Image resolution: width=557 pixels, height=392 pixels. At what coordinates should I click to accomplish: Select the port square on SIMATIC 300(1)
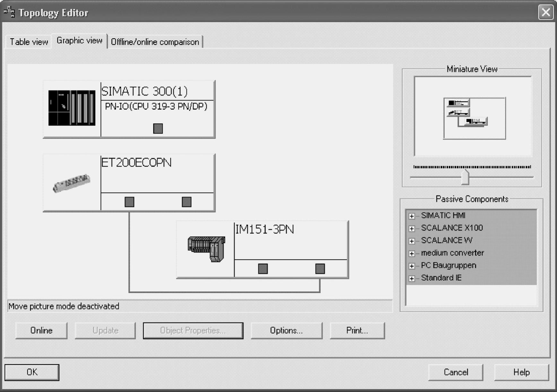(x=158, y=128)
